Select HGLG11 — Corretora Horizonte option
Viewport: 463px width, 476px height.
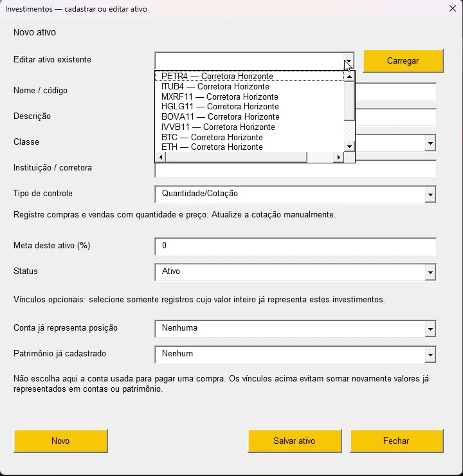click(250, 107)
